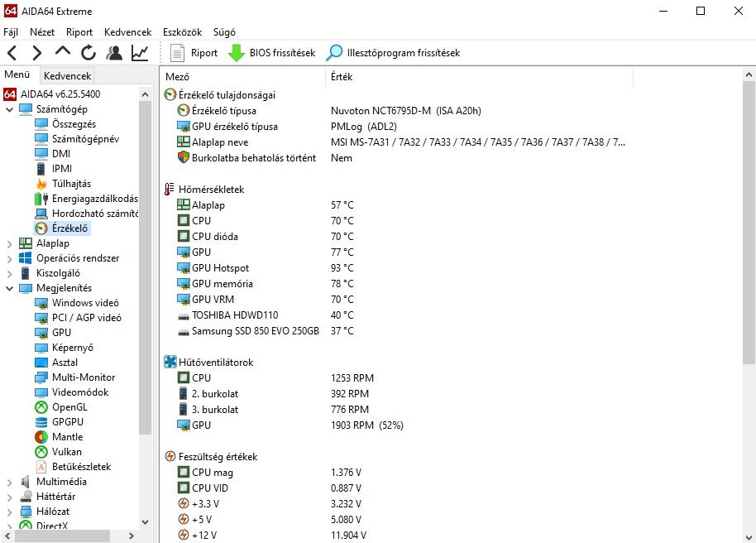This screenshot has height=543, width=756.
Task: Open the IPMI tree item
Action: 54,169
